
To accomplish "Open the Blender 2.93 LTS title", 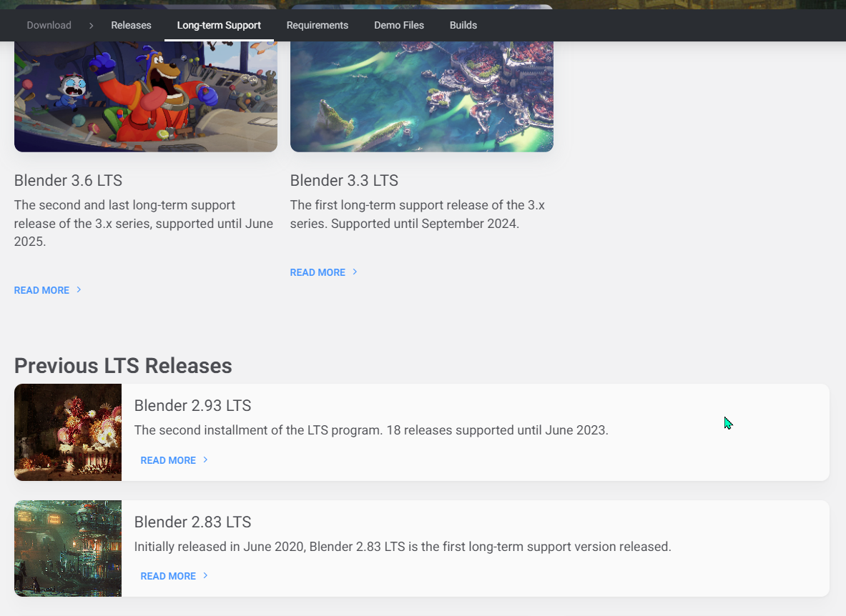I will (192, 406).
